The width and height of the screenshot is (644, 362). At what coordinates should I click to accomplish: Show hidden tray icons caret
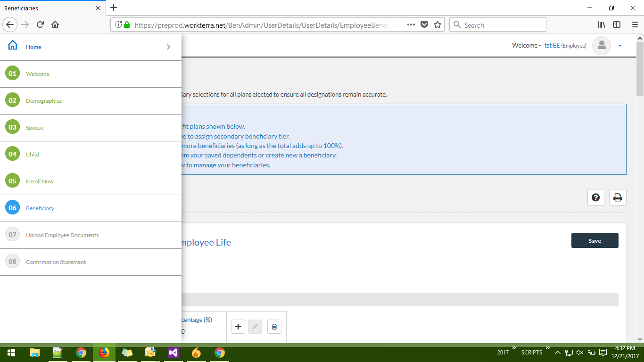click(x=558, y=353)
